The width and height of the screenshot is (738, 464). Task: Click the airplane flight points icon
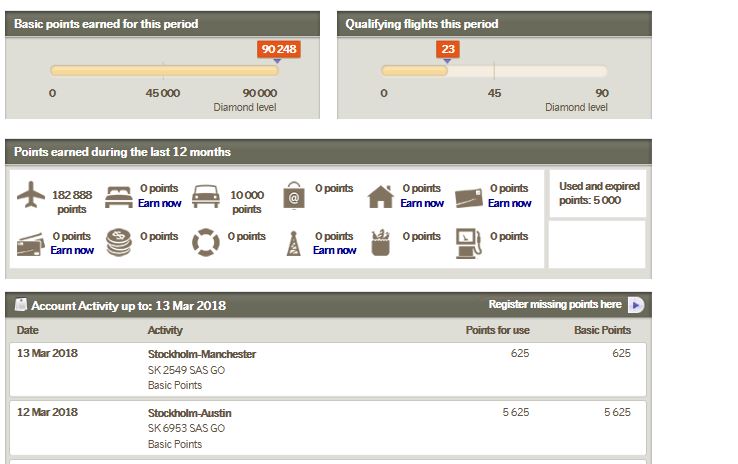tap(32, 197)
